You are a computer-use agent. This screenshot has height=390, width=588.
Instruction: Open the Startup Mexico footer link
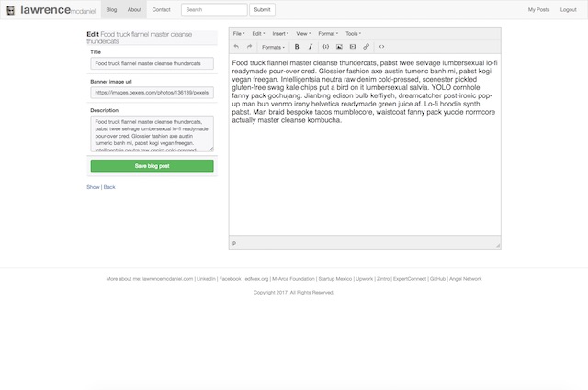click(334, 279)
